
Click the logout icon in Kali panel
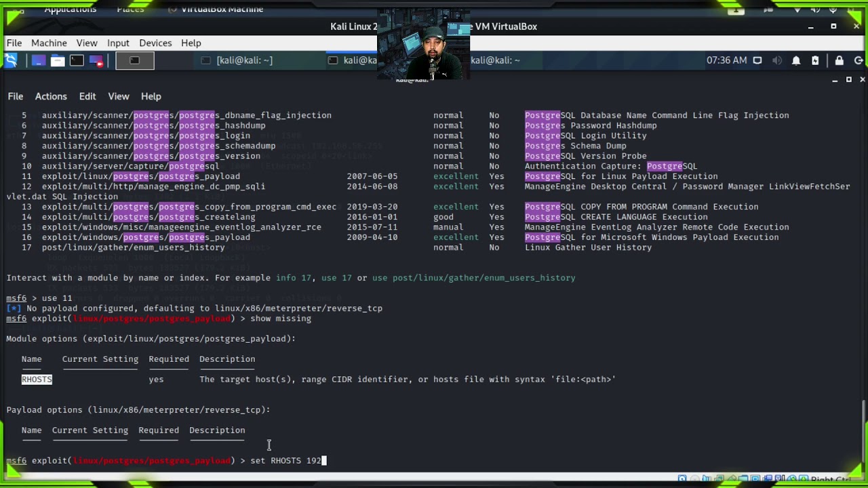tap(859, 60)
